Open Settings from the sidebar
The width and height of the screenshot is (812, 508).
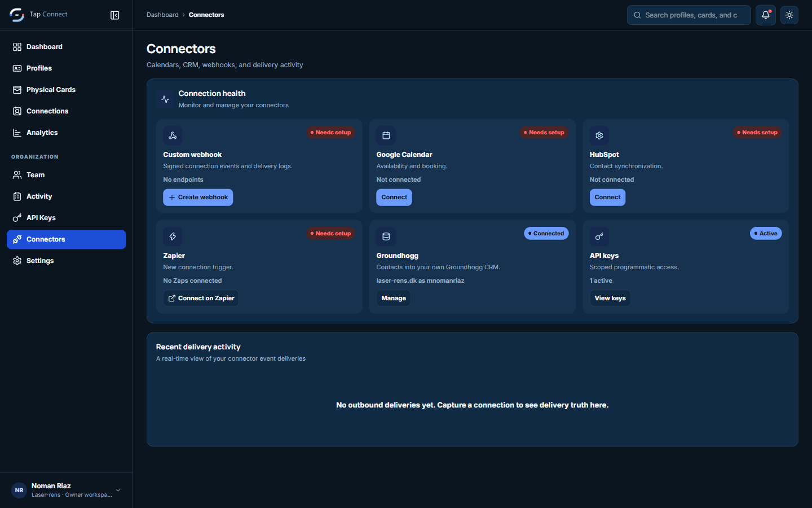67,261
